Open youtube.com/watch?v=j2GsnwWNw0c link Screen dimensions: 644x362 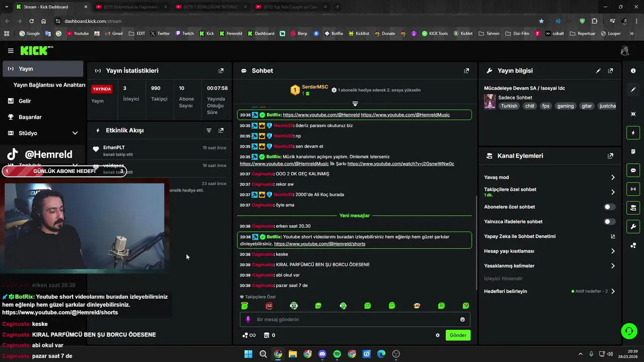point(400,164)
